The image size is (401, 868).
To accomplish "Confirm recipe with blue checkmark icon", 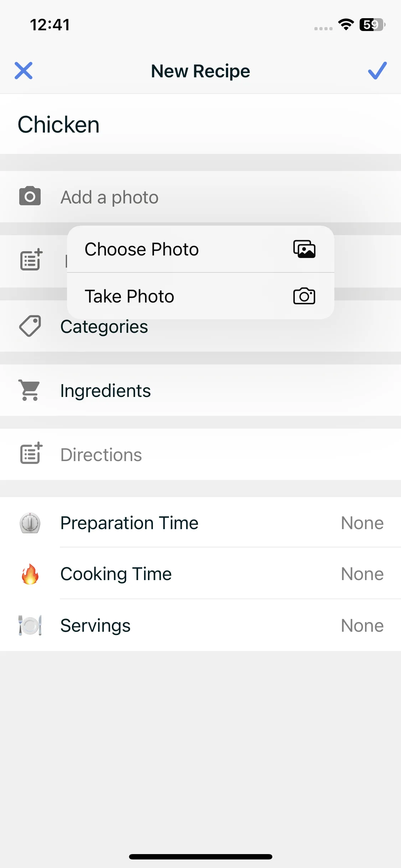I will (x=377, y=71).
